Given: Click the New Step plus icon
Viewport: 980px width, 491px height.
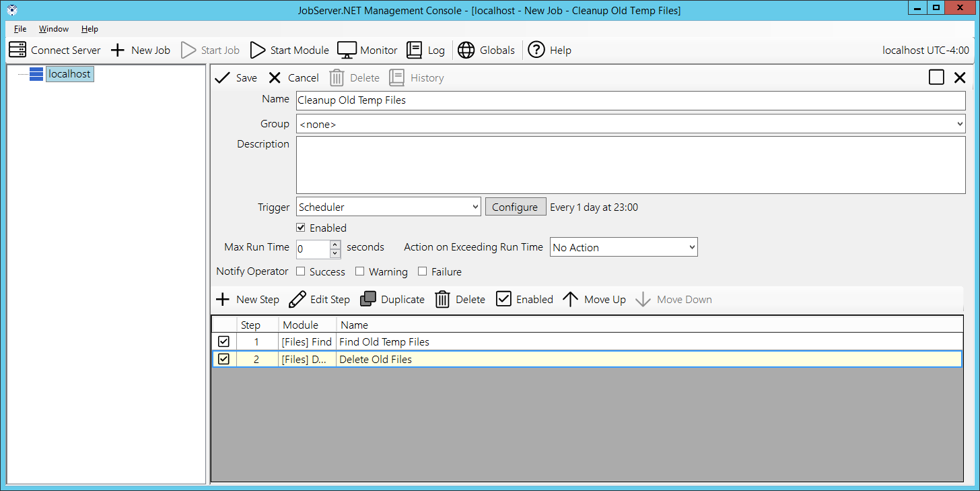Looking at the screenshot, I should 222,299.
